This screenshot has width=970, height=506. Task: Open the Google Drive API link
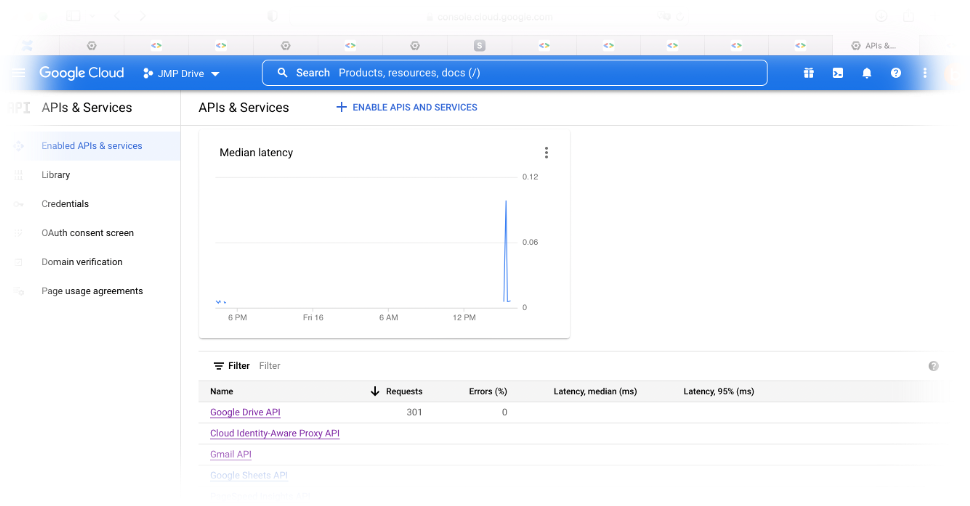pyautogui.click(x=245, y=412)
